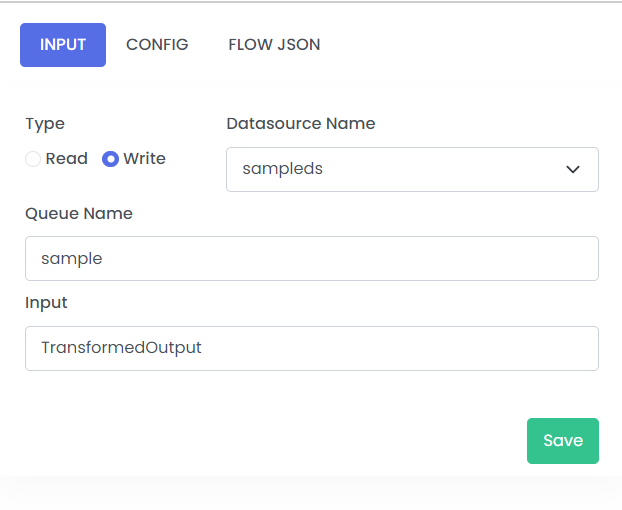Switch to the CONFIG tab
The height and width of the screenshot is (510, 622).
coord(157,45)
